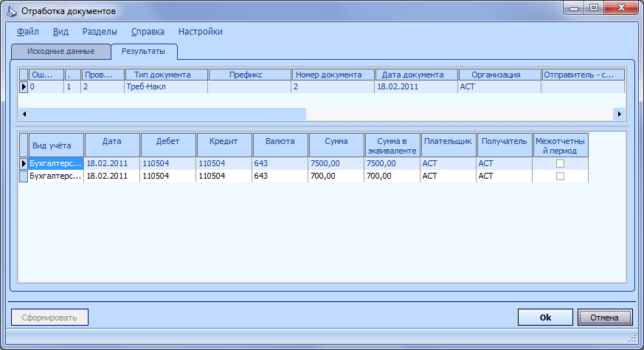
Task: Click the application icon in title bar
Action: coord(12,11)
